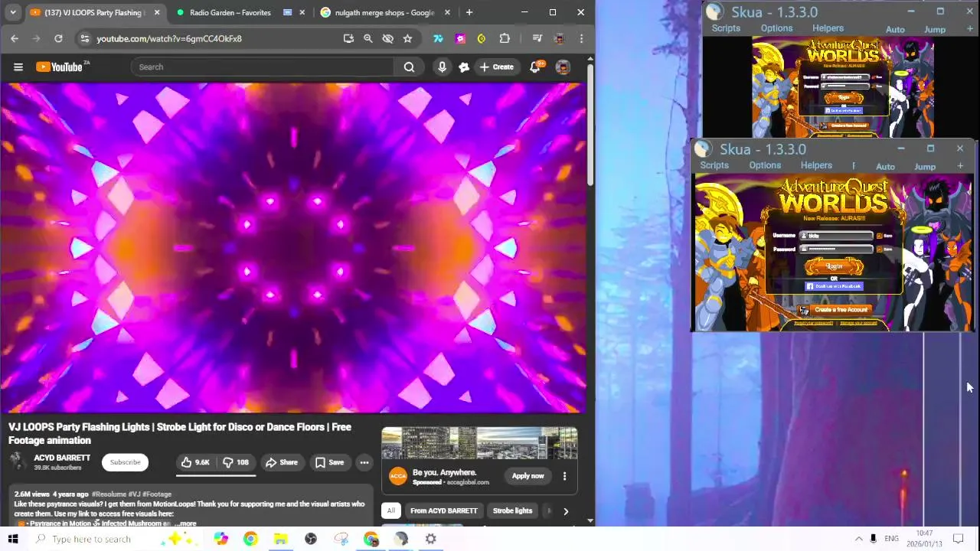Like the video (9.6K)
This screenshot has height=551, width=980.
coord(195,462)
